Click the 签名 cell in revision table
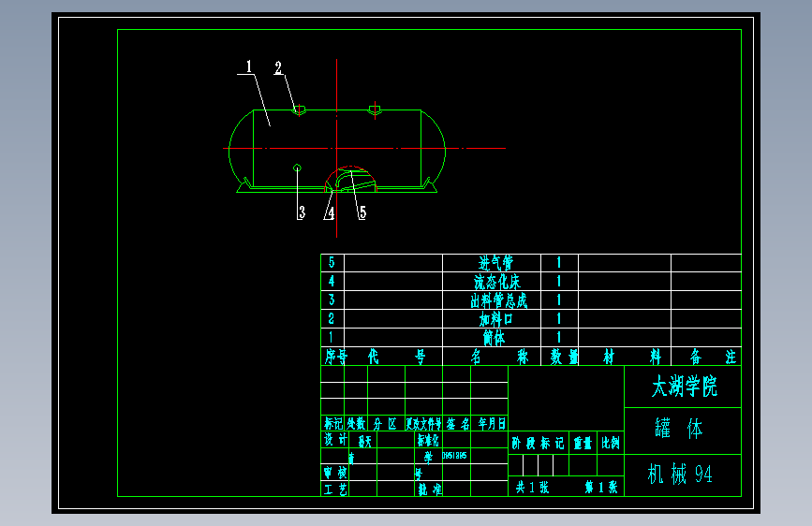The image size is (812, 526). (458, 424)
